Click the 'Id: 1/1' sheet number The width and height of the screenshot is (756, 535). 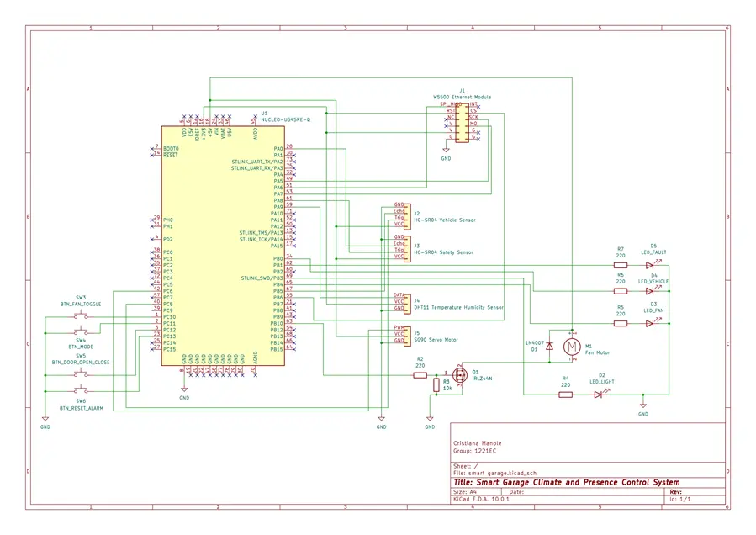click(x=679, y=500)
